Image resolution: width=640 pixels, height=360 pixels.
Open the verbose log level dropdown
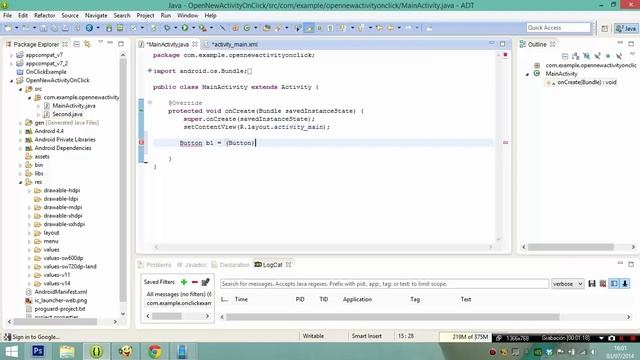tap(568, 284)
